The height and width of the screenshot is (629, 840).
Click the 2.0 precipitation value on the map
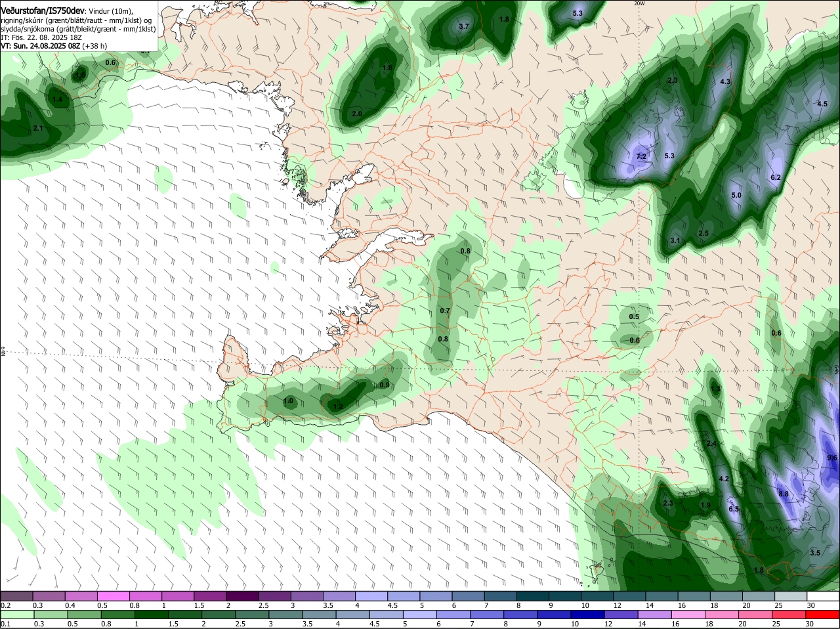[x=357, y=114]
